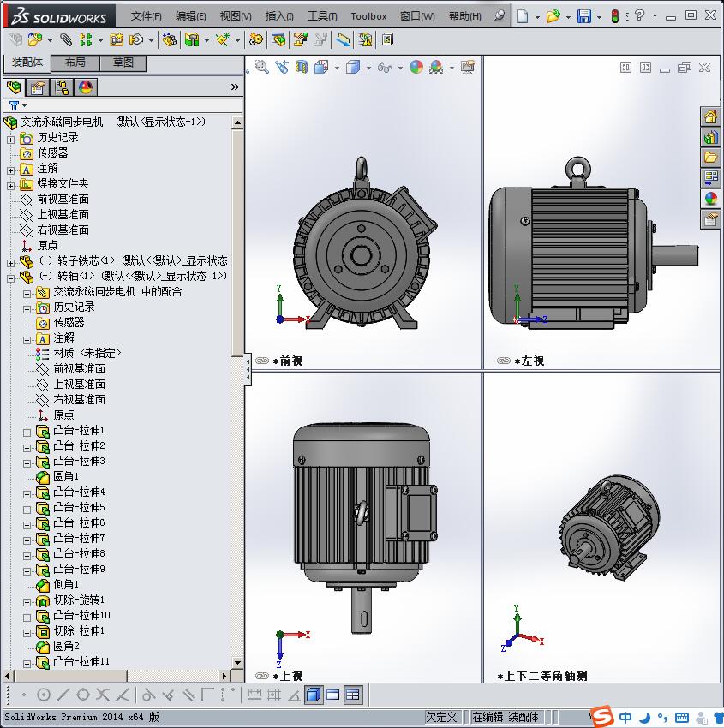
Task: Expand the 切除-旋转1 feature node
Action: [27, 602]
